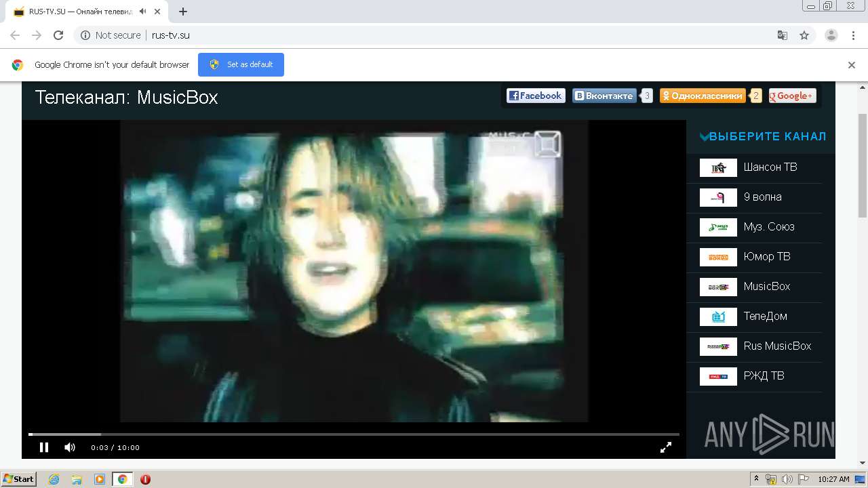Open the Юмор ТВ channel logo
The height and width of the screenshot is (488, 868).
(x=718, y=257)
